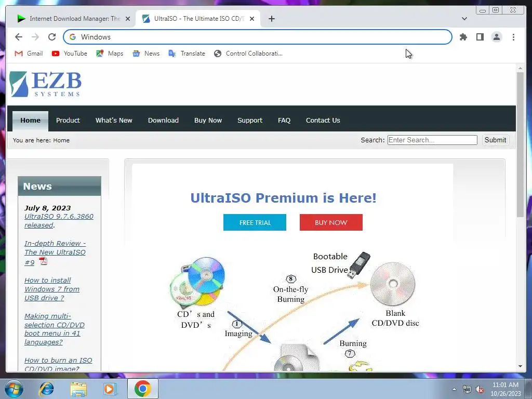Click the muted volume tray icon
Screen dimensions: 532x399
[480, 390]
